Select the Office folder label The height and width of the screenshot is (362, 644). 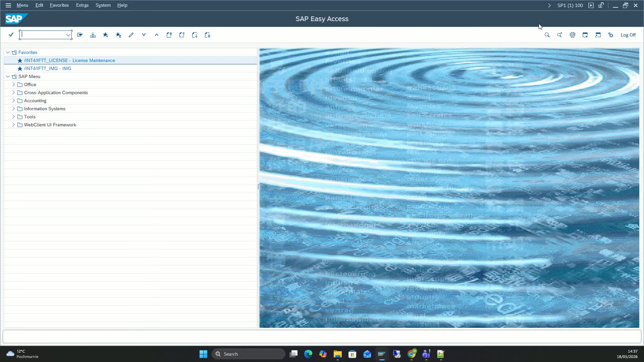[x=30, y=84]
